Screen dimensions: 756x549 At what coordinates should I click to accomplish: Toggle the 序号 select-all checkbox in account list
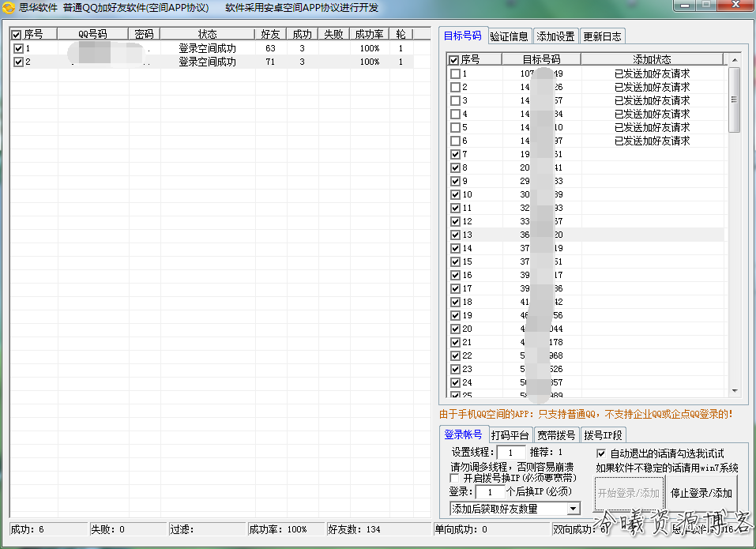(17, 35)
